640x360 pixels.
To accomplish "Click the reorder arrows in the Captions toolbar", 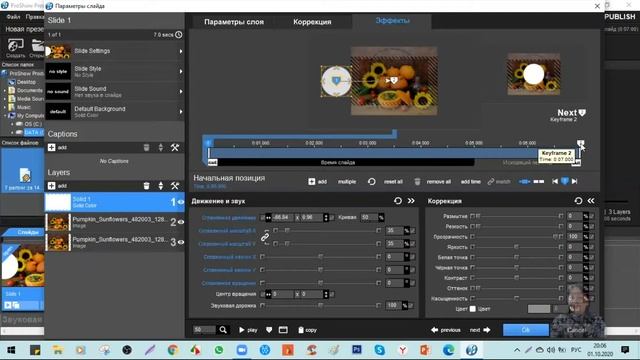I will click(161, 147).
